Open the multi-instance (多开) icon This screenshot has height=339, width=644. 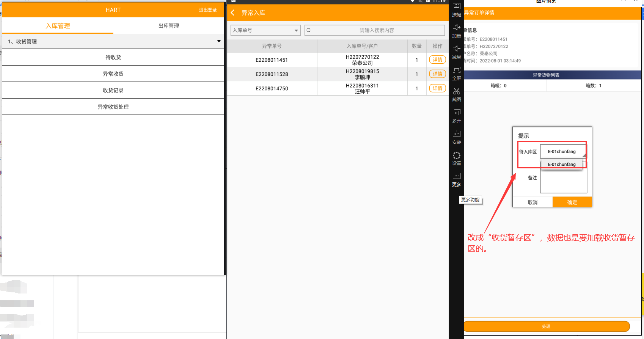456,113
